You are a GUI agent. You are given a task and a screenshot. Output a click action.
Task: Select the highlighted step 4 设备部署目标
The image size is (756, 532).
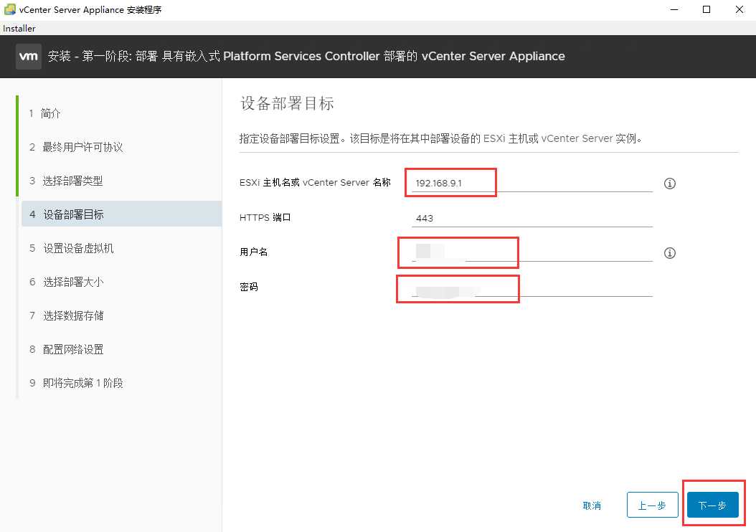click(72, 214)
